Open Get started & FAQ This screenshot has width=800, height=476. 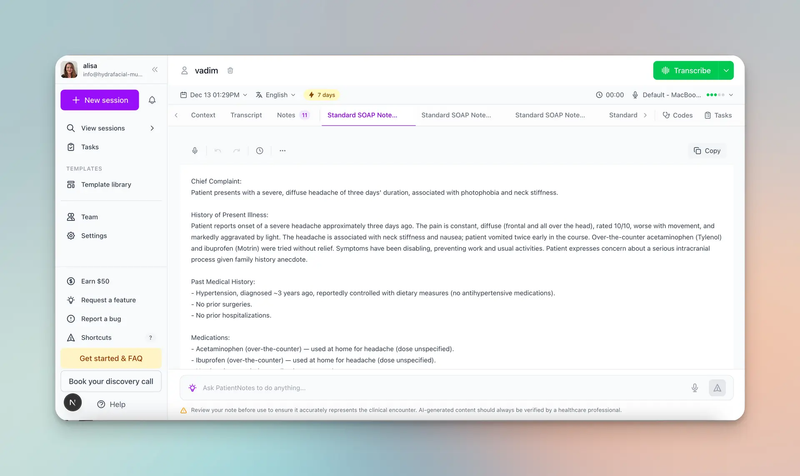point(111,358)
